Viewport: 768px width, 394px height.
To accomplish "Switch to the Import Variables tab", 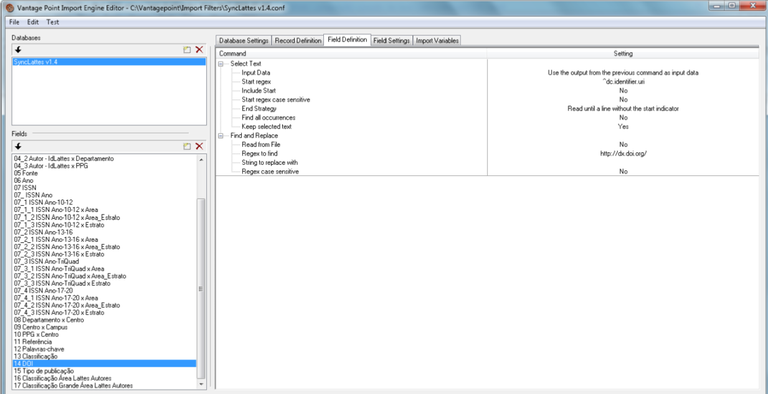I will 437,41.
